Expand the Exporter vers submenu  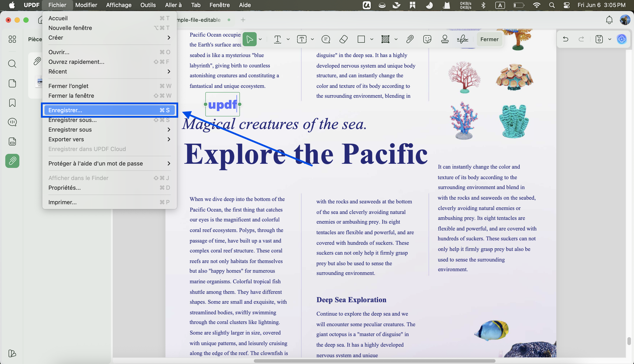pyautogui.click(x=109, y=139)
